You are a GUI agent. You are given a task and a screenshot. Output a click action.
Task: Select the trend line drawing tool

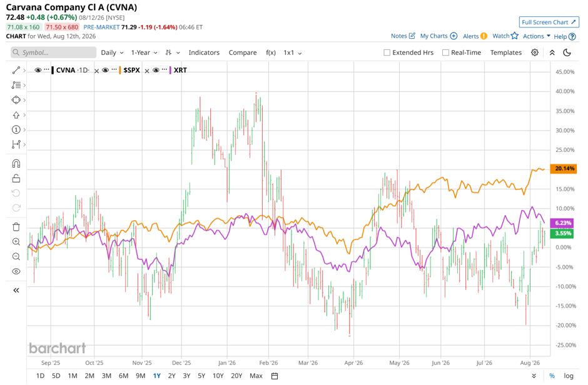point(16,71)
